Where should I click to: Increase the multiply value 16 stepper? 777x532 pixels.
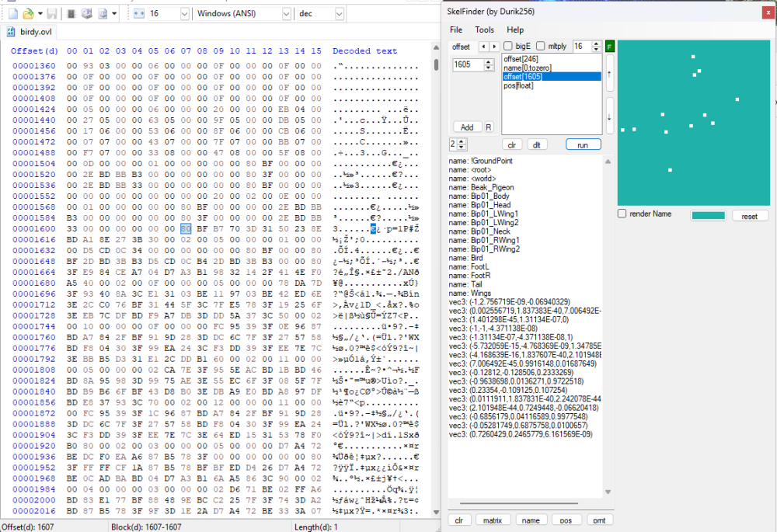pos(597,43)
